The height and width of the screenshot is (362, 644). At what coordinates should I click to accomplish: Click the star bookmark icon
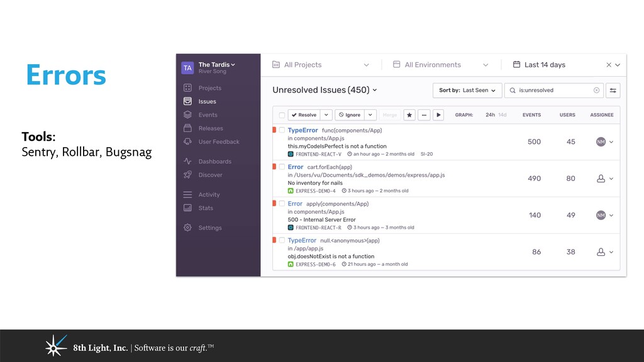(x=409, y=115)
